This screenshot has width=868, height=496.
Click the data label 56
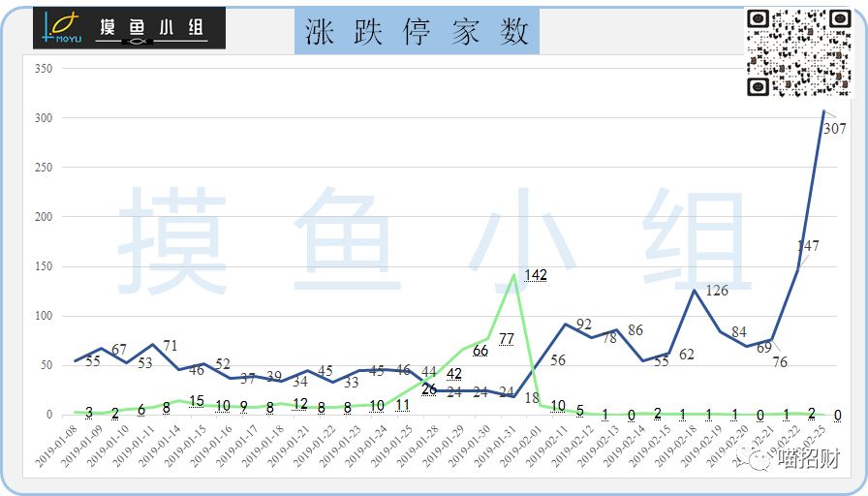point(558,360)
